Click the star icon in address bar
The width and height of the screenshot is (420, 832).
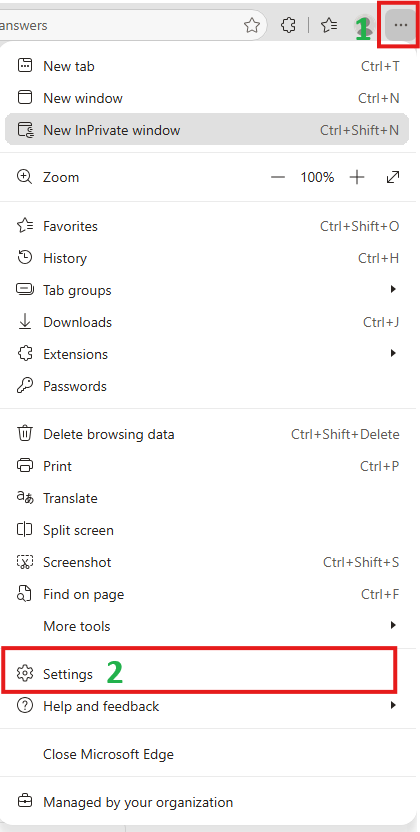tap(251, 25)
